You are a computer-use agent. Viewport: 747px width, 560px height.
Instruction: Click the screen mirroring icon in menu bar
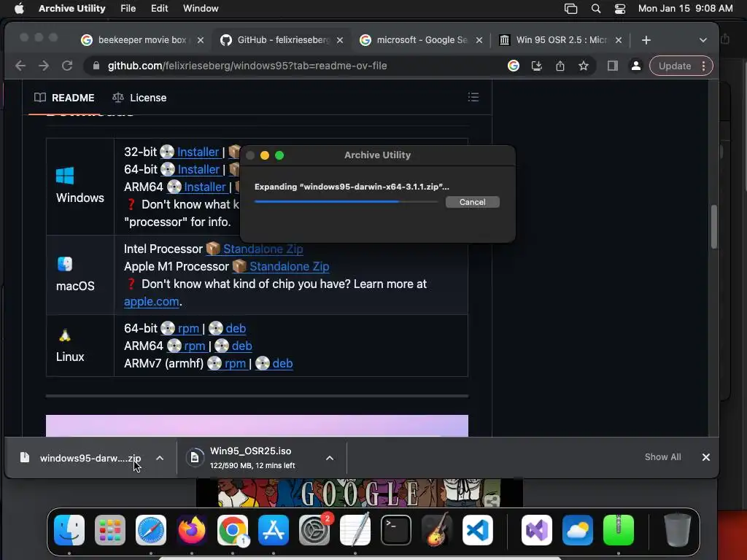[x=570, y=9]
